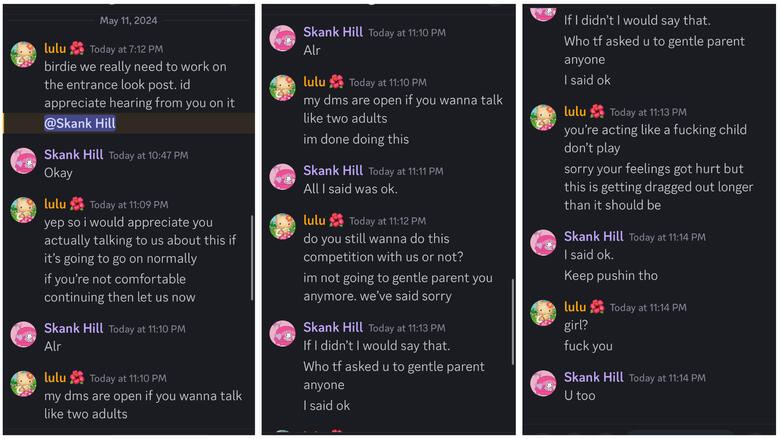
Task: Open Skank Hill's username on the 10:47 PM message
Action: pyautogui.click(x=73, y=155)
